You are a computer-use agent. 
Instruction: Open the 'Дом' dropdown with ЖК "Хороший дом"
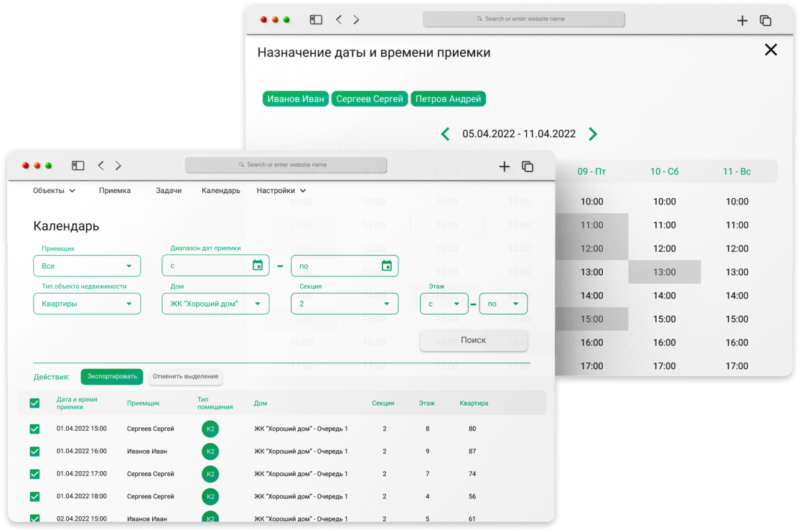point(215,304)
